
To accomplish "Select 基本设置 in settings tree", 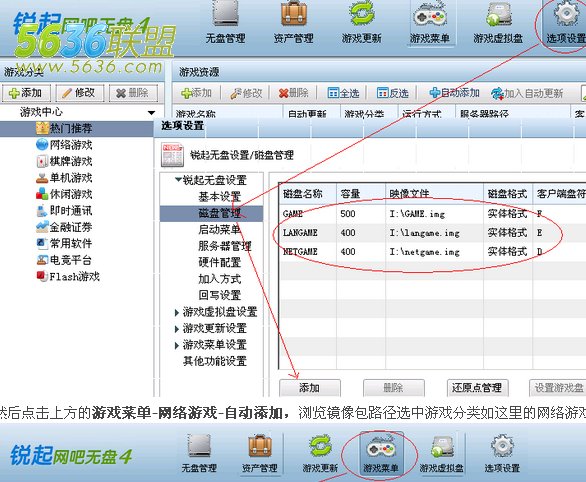I will pos(220,197).
